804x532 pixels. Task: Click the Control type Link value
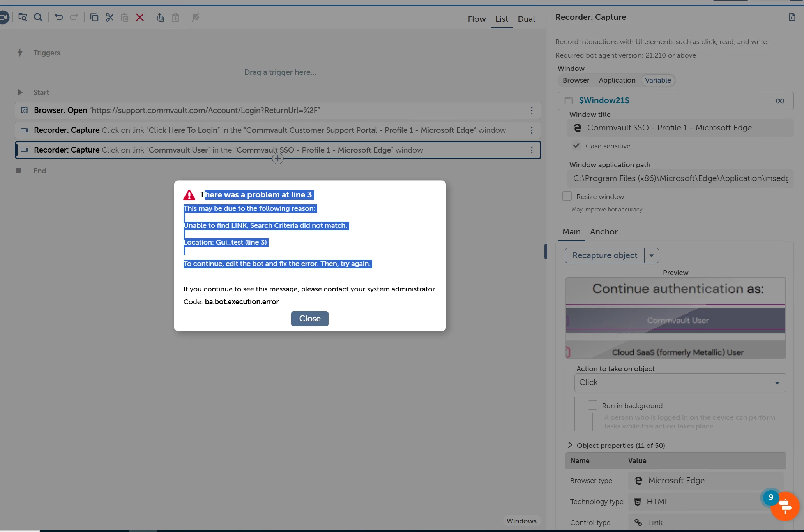tap(706, 523)
